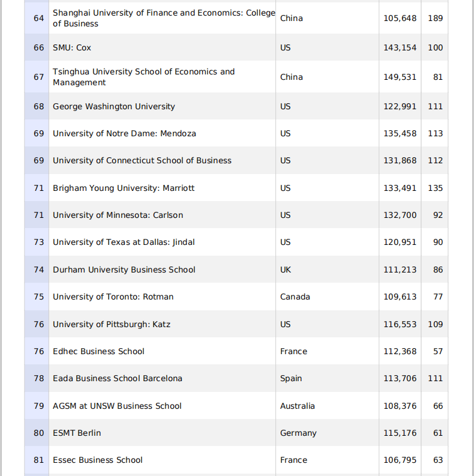Click Brigham Young University: Marriott entry

point(124,188)
